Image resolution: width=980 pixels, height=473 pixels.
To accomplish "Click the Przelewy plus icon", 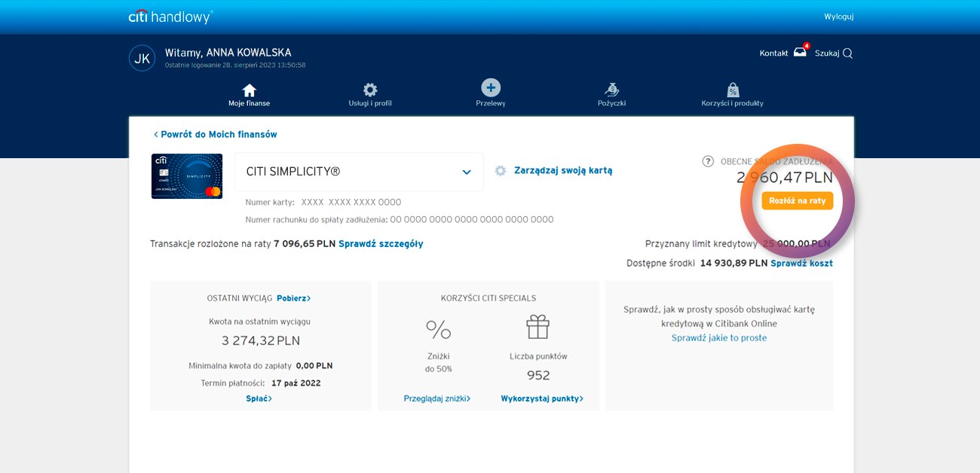I will point(491,87).
